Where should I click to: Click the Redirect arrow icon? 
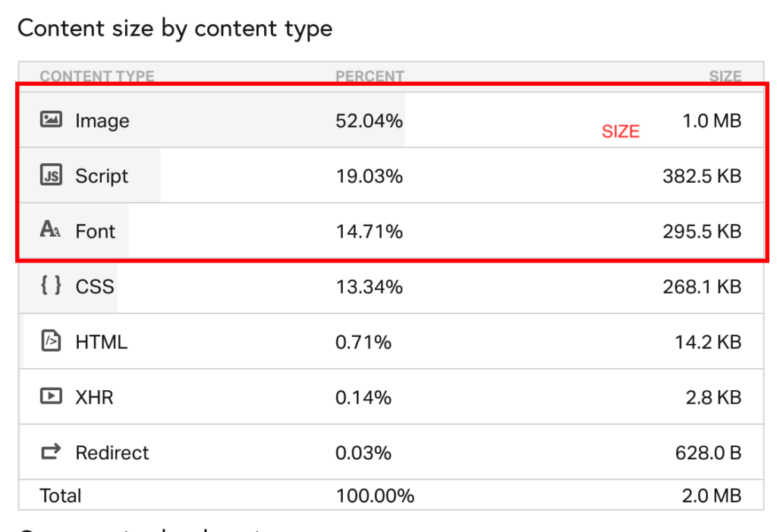tap(51, 452)
